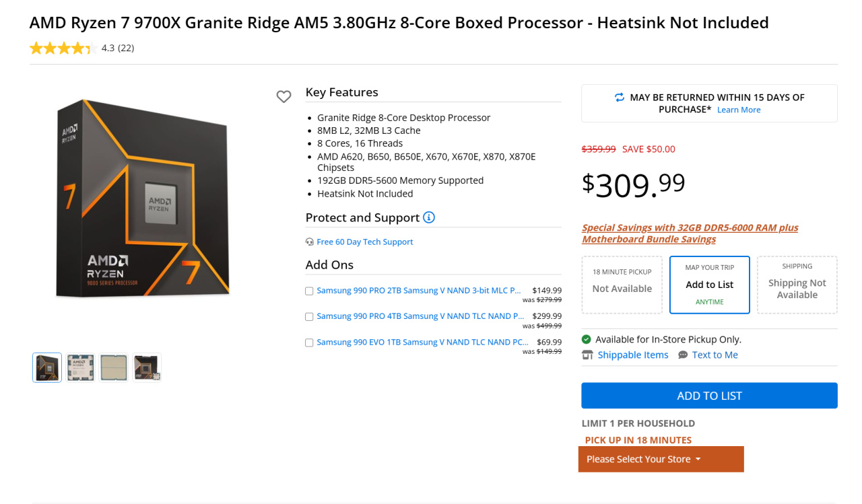The height and width of the screenshot is (504, 862).
Task: Check the Samsung 990 EVO 1TB add-on
Action: click(309, 343)
